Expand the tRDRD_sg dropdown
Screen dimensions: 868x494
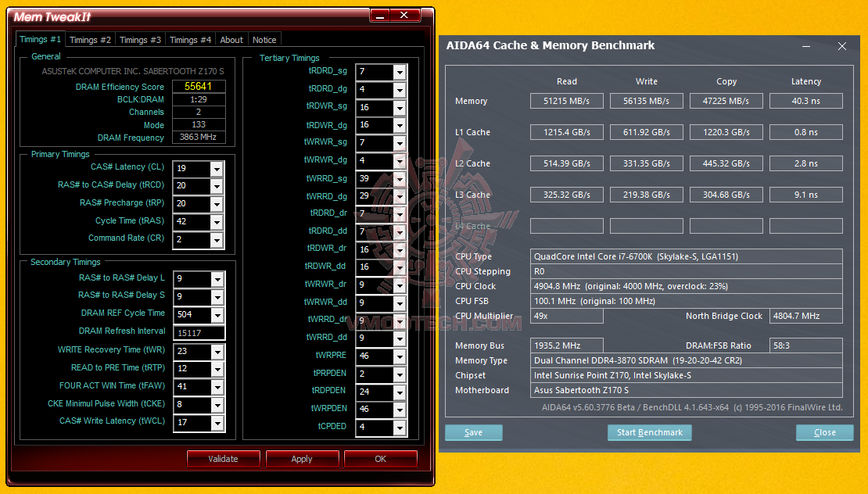[400, 73]
